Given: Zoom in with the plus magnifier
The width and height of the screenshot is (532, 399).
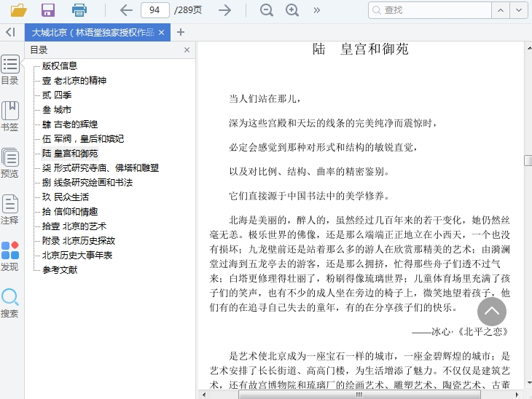Looking at the screenshot, I should (x=292, y=10).
